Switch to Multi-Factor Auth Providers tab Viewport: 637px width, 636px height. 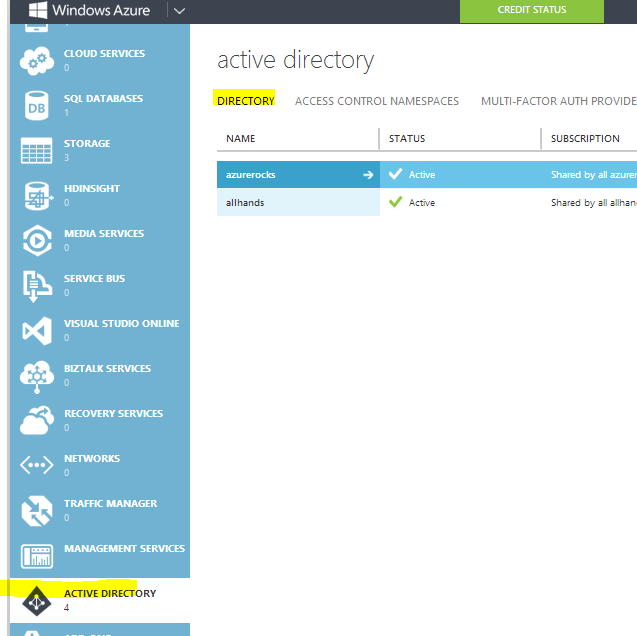559,101
